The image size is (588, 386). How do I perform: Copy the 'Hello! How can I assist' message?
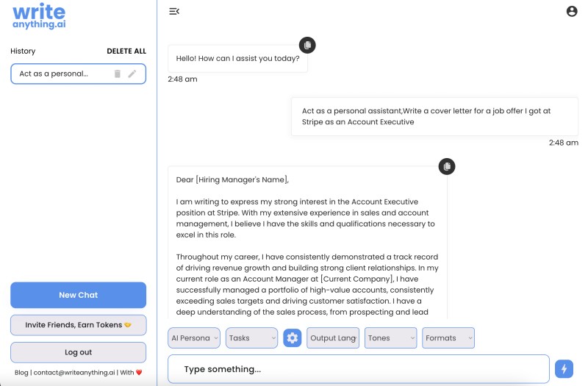point(307,45)
